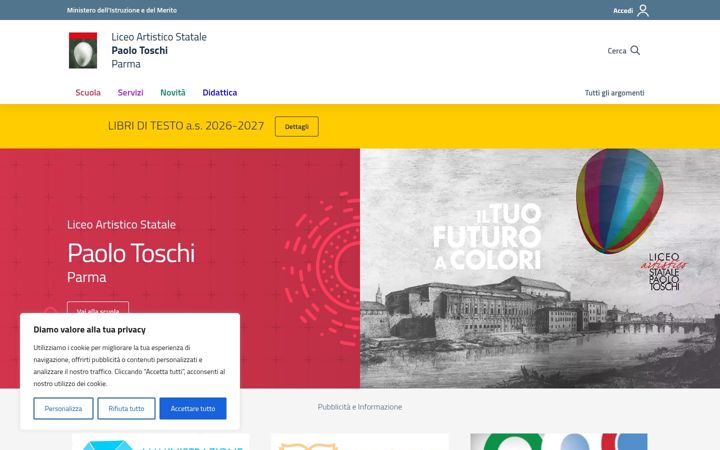720x450 pixels.
Task: Click the Diamo valore alla tua privacy heading
Action: (x=90, y=330)
